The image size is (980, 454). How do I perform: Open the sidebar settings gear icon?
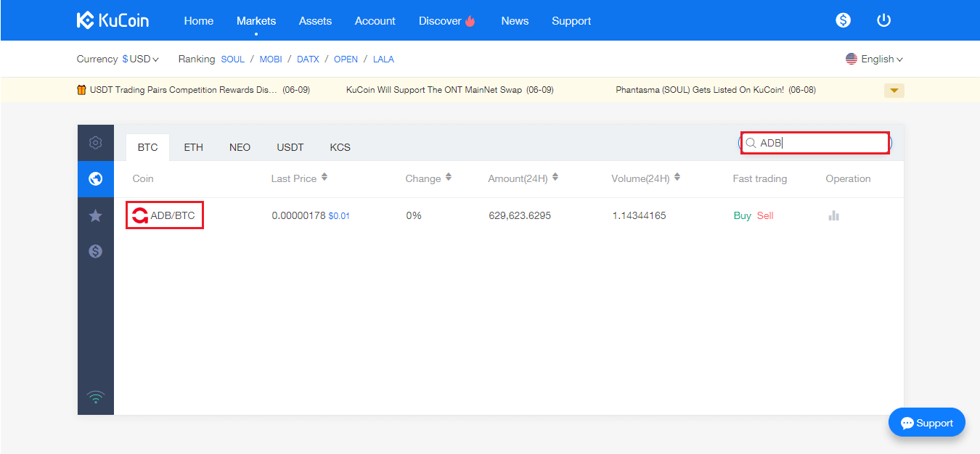click(95, 143)
